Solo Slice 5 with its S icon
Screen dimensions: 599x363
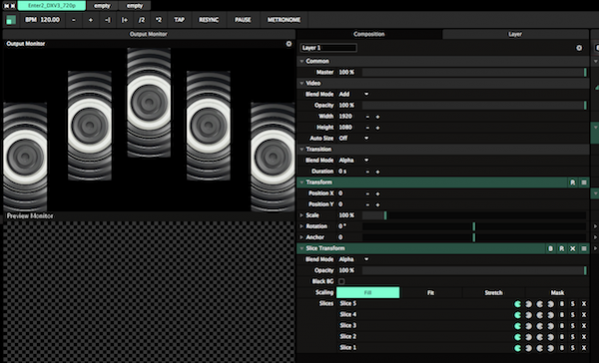tap(573, 304)
